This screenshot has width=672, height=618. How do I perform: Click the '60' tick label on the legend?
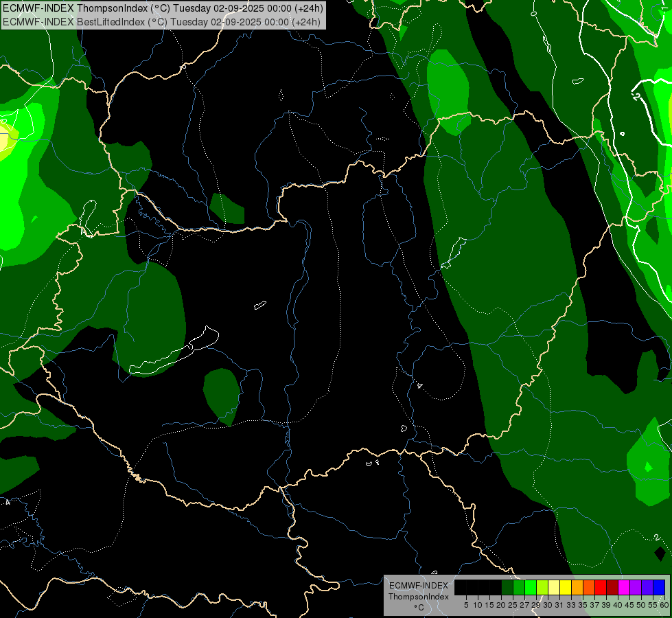coord(664,605)
